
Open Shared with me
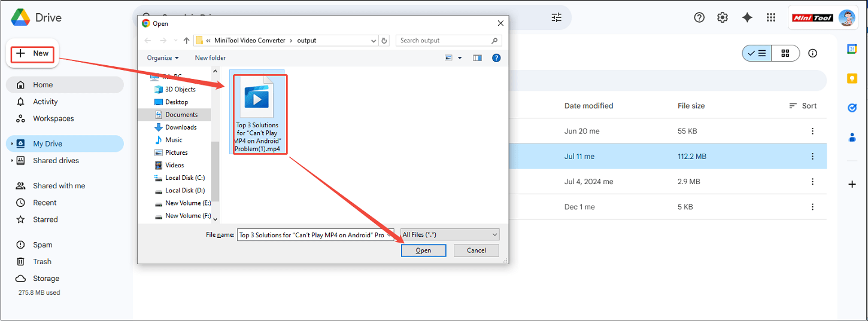click(65, 186)
